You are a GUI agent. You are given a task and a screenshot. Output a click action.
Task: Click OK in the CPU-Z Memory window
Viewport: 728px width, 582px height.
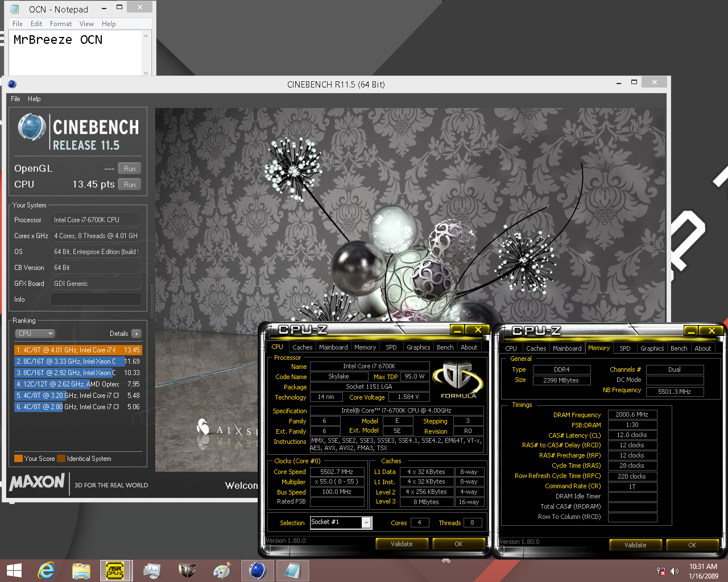pyautogui.click(x=692, y=545)
